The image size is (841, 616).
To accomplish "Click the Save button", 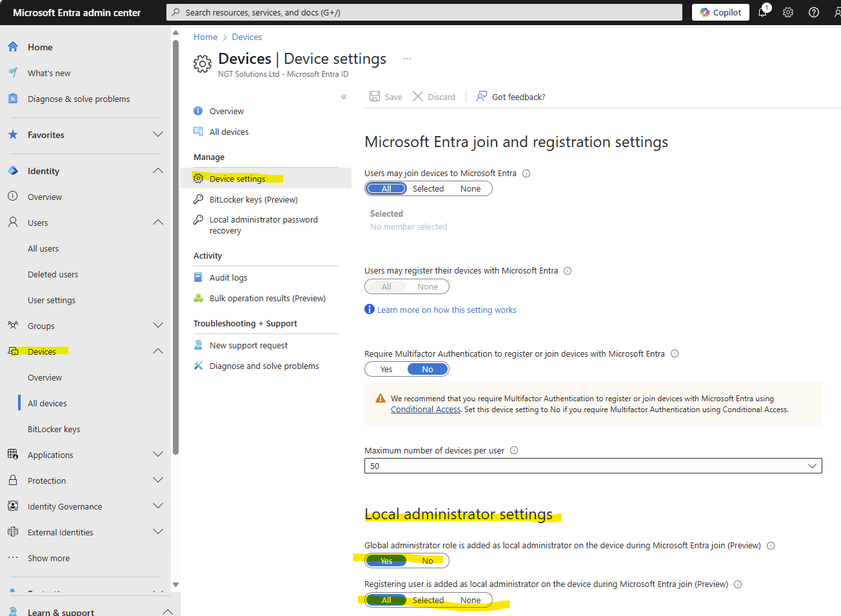I will 386,97.
